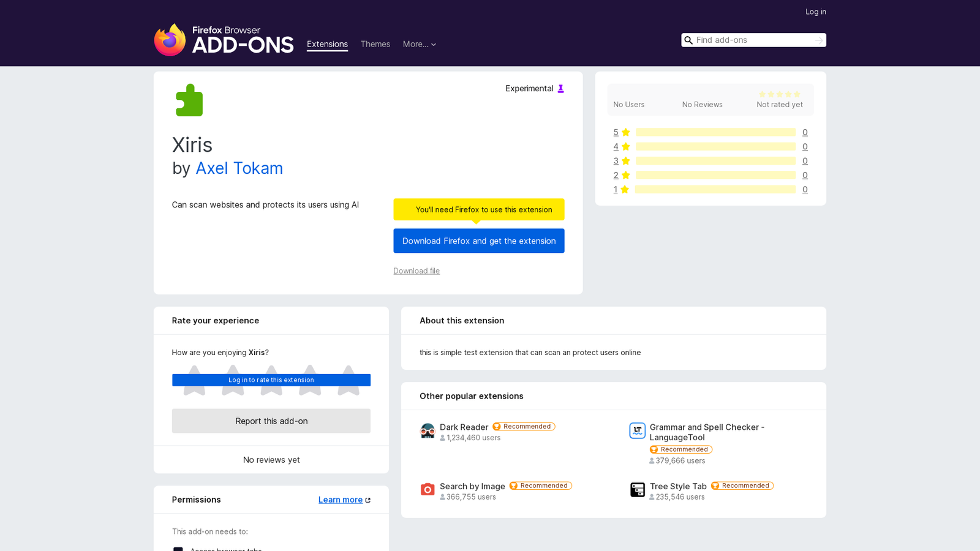Screen dimensions: 980x551
Task: Click the 5 star rating number link
Action: 616,132
